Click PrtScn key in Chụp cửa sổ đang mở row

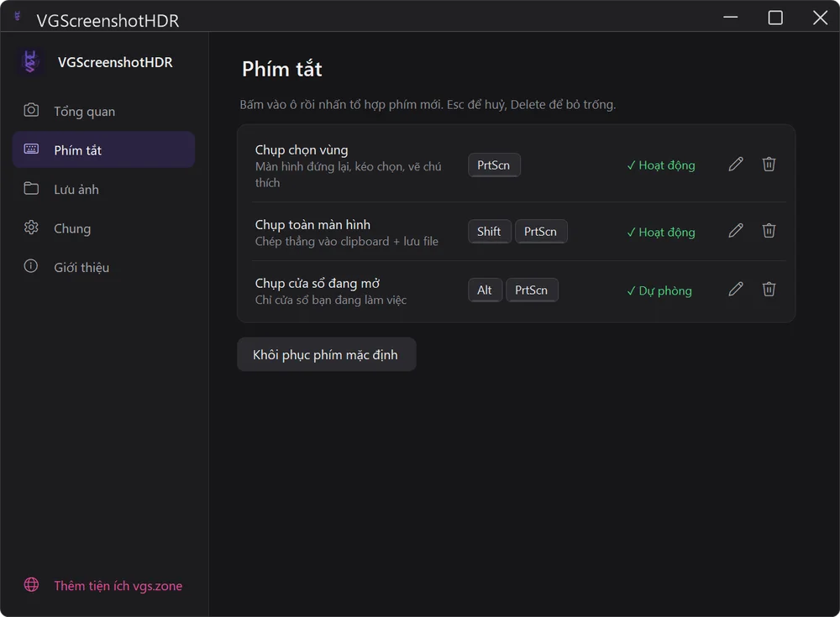pyautogui.click(x=532, y=290)
